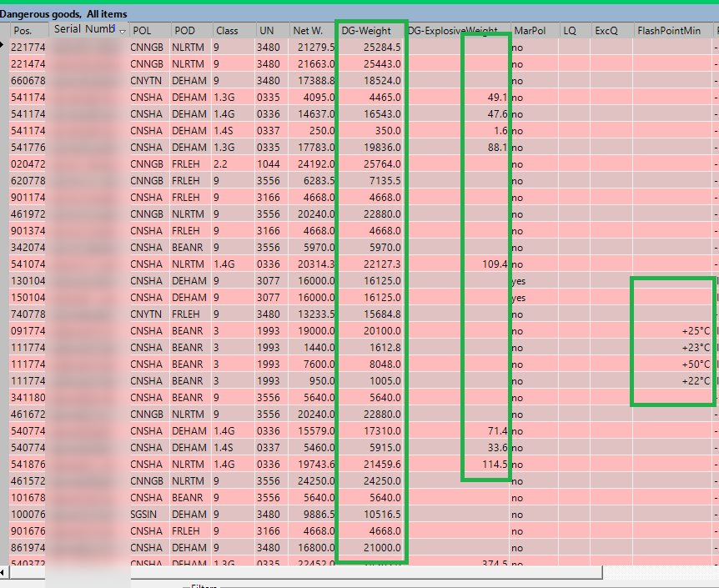
Task: Select DG-Weight cell 25443.0
Action: point(382,63)
